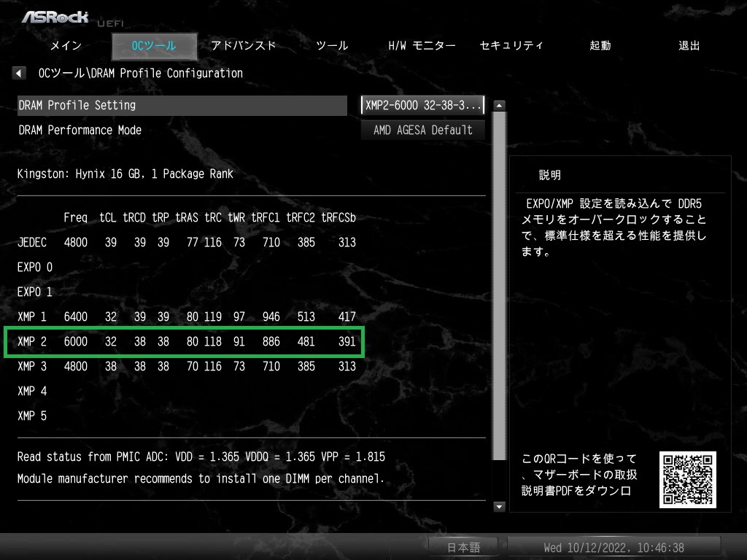Click the tRAS column header

pos(187,217)
